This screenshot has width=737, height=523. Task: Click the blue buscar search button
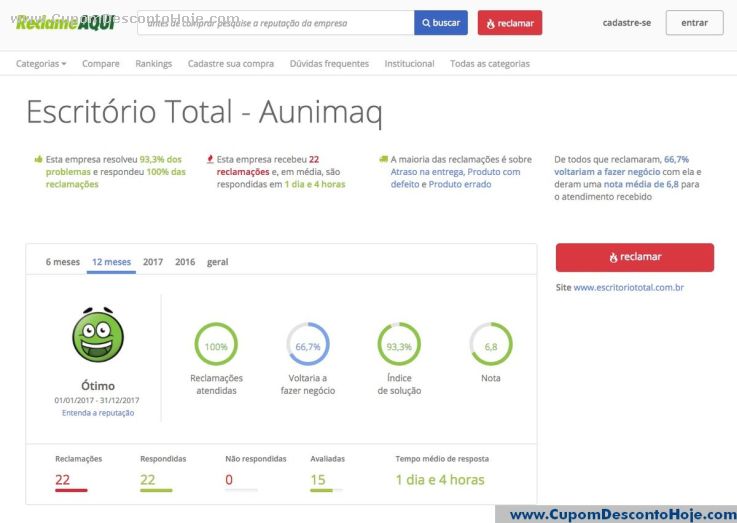click(441, 23)
